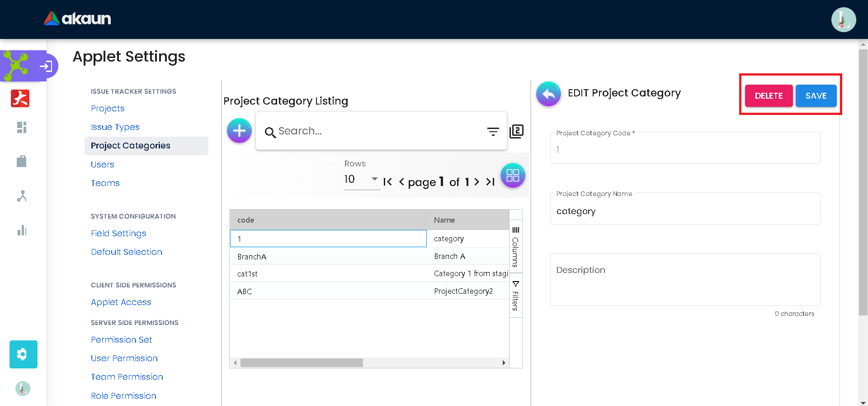868x406 pixels.
Task: Open Issue Types settings
Action: 115,127
